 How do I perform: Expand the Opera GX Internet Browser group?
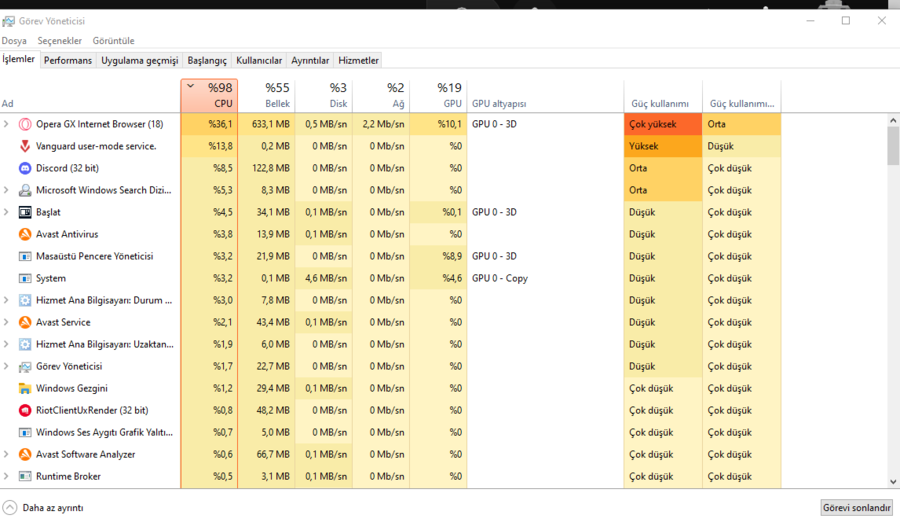click(x=6, y=124)
